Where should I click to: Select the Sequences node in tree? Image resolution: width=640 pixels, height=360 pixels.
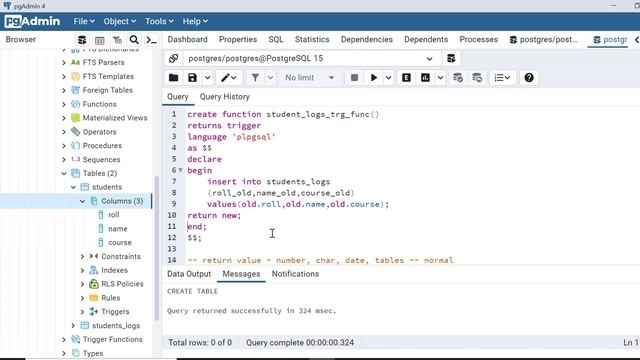click(101, 160)
